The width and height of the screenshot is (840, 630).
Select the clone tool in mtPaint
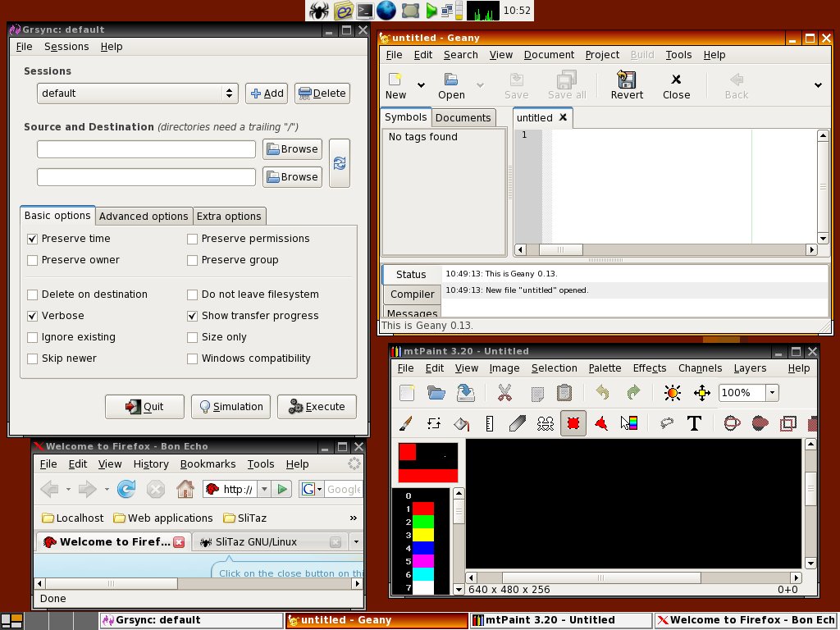click(546, 424)
